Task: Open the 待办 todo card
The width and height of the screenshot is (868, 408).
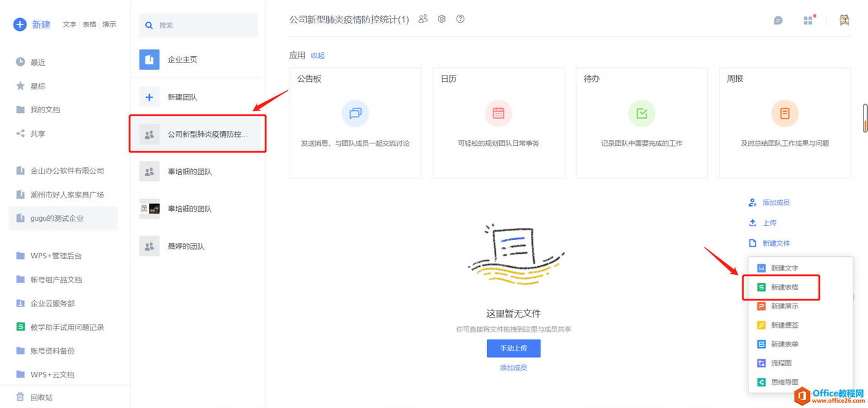Action: click(642, 123)
